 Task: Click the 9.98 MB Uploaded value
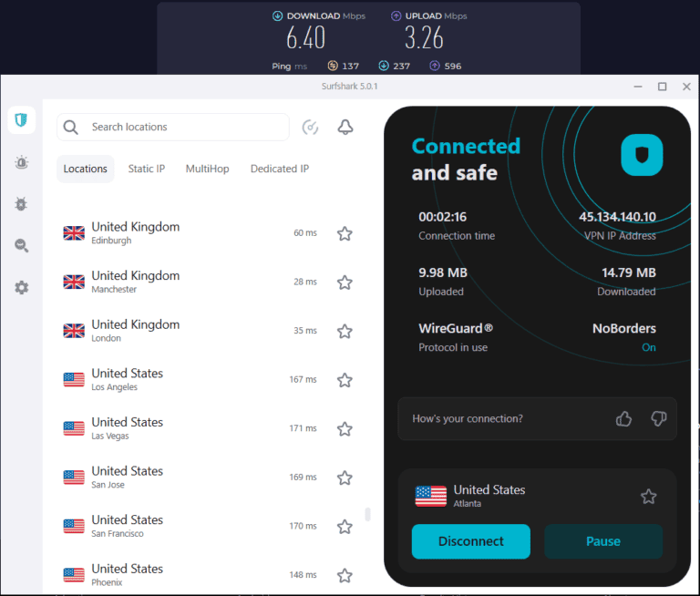[x=443, y=272]
